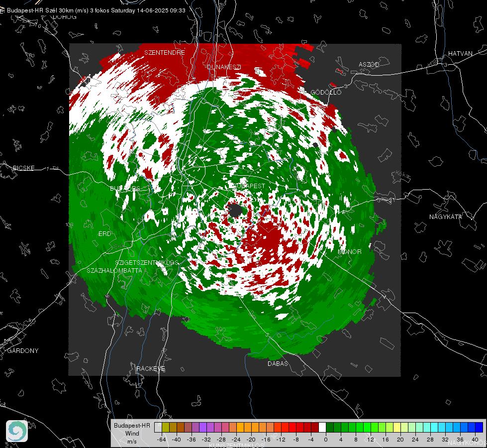Click the BUDAPEST city label on map
Image resolution: width=487 pixels, height=448 pixels.
click(x=249, y=186)
